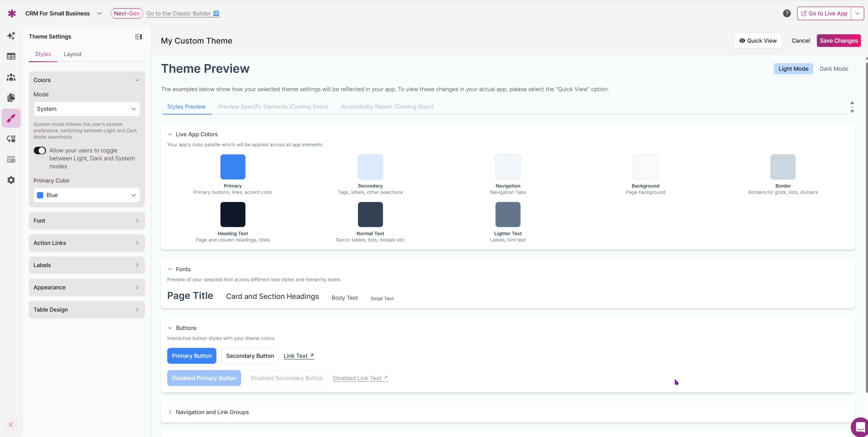Click the Lighter Text color swatch
868x437 pixels.
point(508,214)
